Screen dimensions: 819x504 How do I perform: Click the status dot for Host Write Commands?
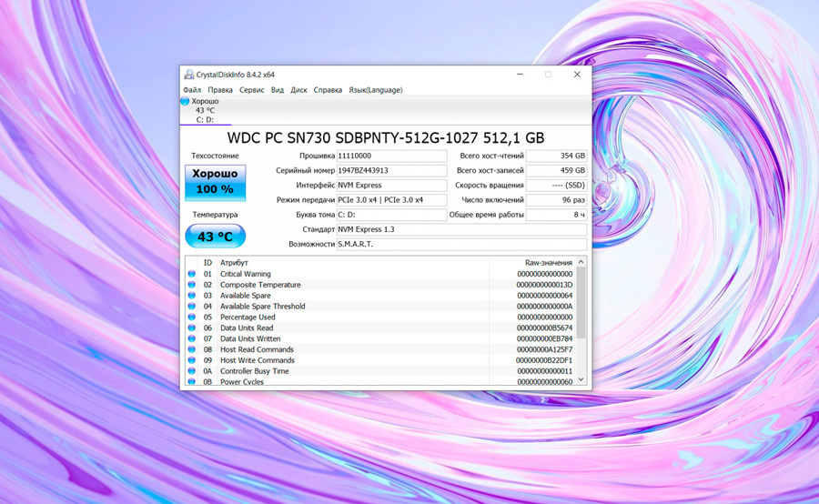192,360
